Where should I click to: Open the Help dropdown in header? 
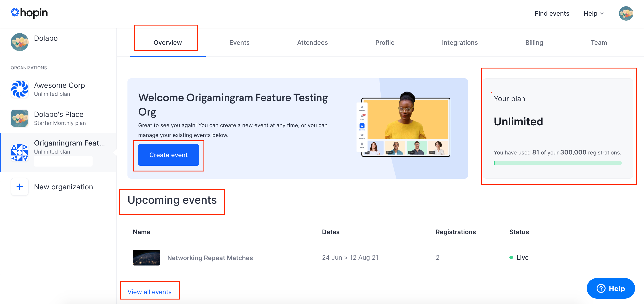pyautogui.click(x=594, y=13)
